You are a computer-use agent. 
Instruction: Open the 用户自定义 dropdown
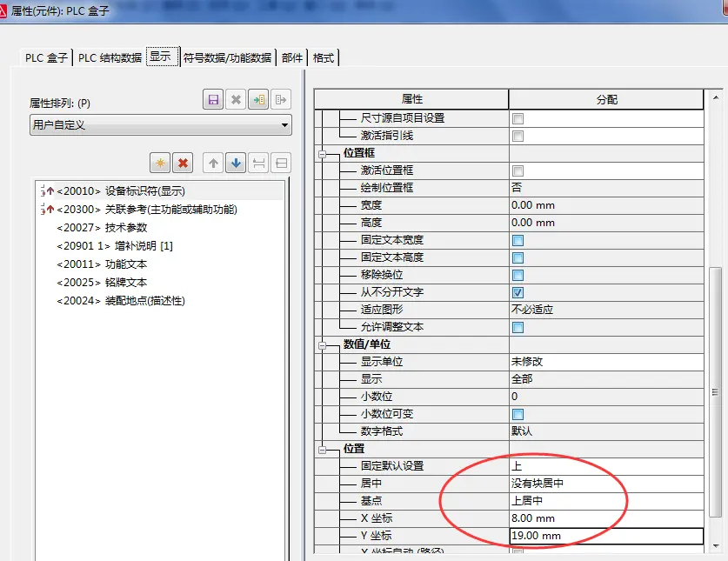161,125
